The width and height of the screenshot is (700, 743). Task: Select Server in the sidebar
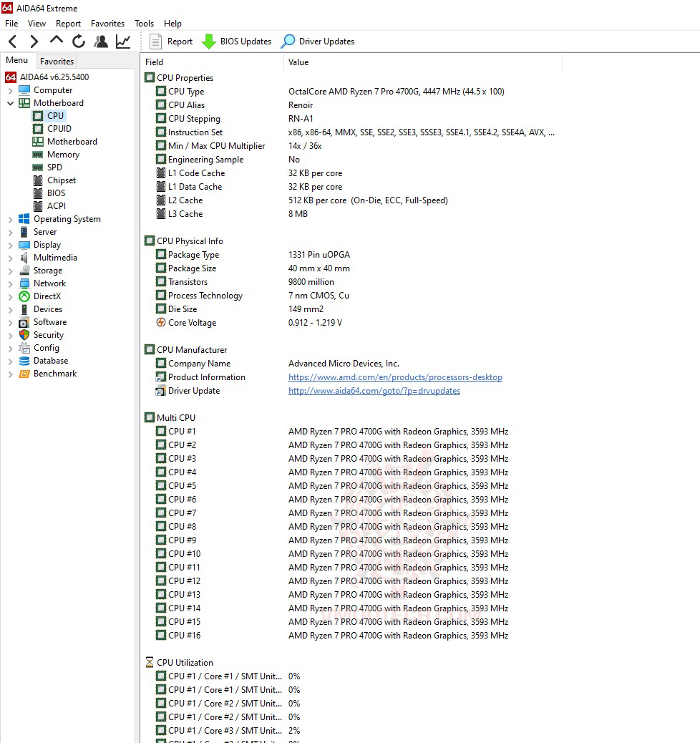[37, 232]
